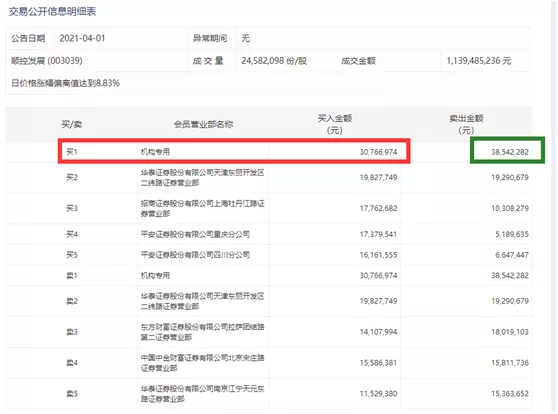Click the 成交金额 value 1,139,485,236 元
558x414 pixels.
[x=479, y=61]
